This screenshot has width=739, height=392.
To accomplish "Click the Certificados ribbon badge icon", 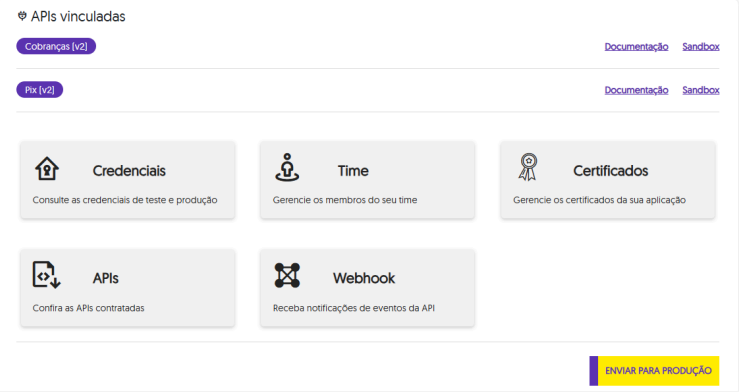I will (x=528, y=167).
